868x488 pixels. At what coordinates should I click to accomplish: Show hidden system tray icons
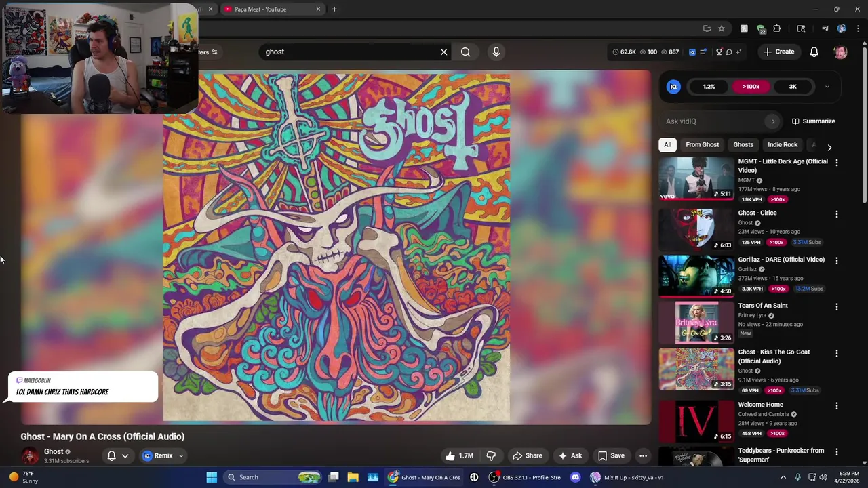click(x=783, y=477)
